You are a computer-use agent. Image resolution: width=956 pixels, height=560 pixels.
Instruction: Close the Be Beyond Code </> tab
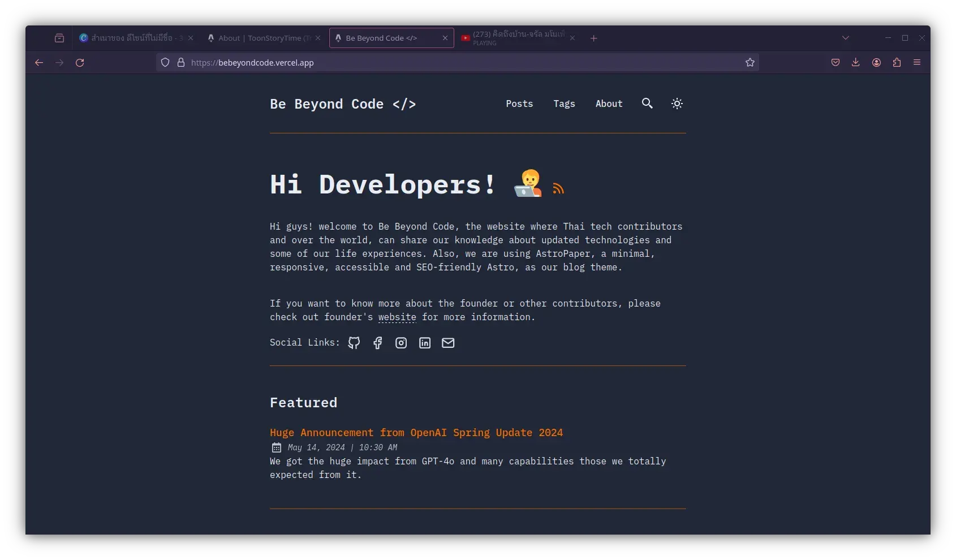445,38
